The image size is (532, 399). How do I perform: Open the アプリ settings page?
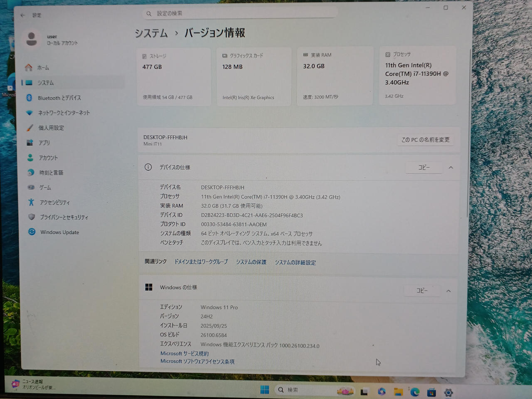coord(44,143)
